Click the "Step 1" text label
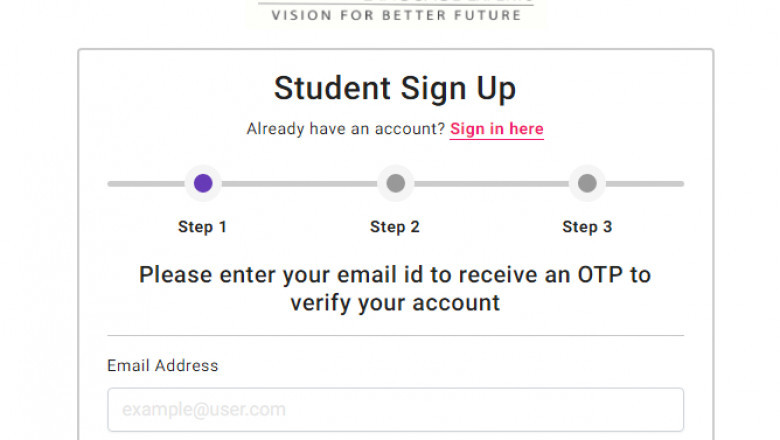 tap(202, 227)
